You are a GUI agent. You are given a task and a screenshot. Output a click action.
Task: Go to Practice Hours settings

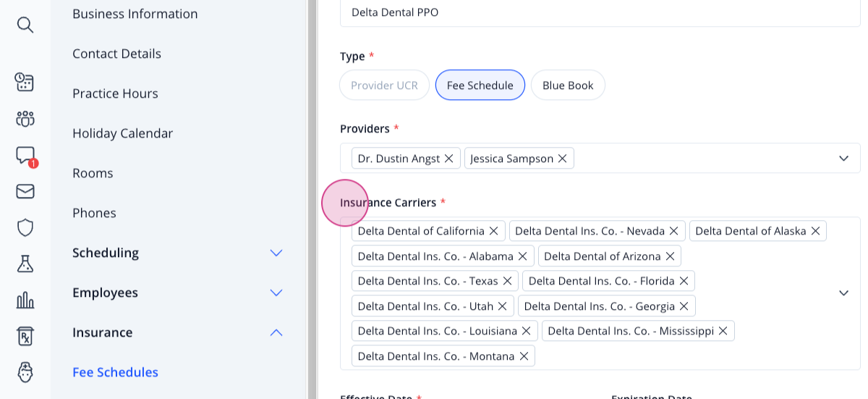[x=115, y=93]
